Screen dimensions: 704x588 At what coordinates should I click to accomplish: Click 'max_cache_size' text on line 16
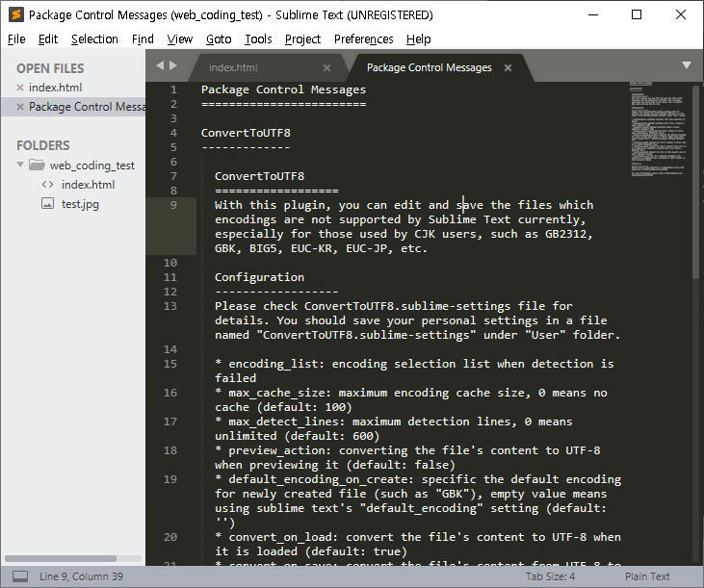pos(276,393)
